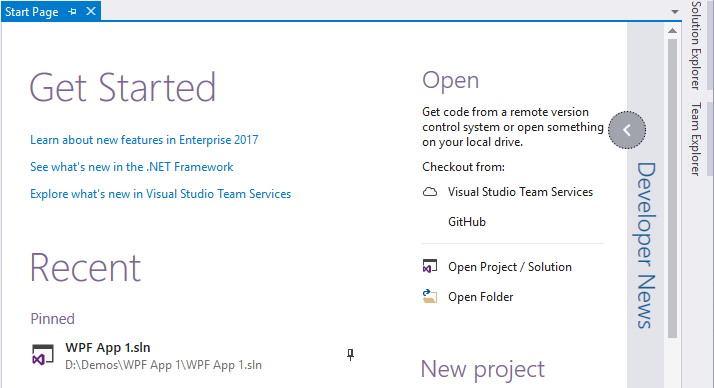
Task: Click the Start Page vertical scrollbar thumb
Action: point(673,188)
